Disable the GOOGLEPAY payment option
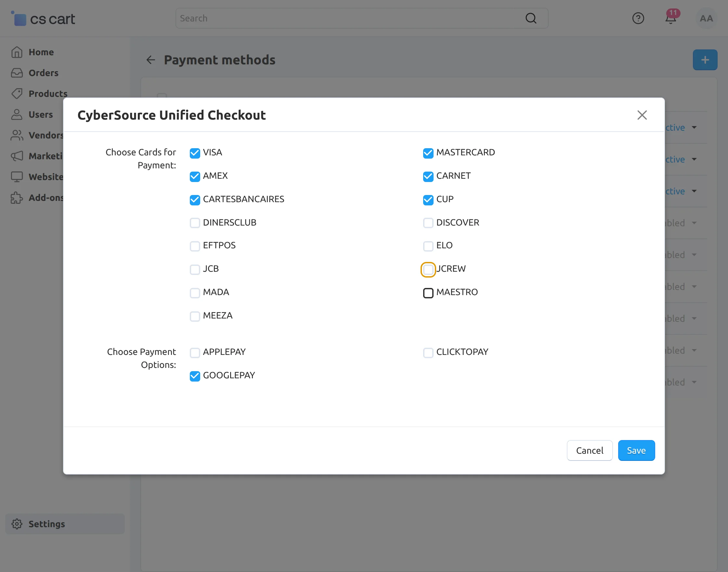 [x=195, y=376]
